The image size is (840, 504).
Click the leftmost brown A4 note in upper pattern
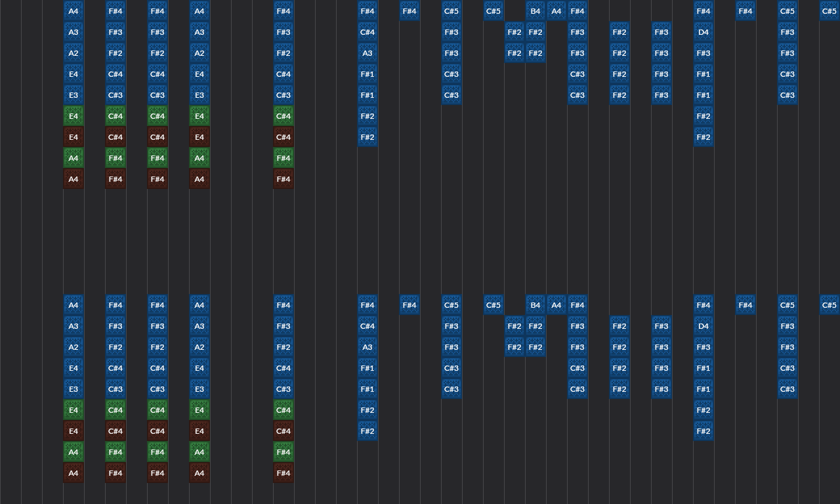click(x=73, y=179)
